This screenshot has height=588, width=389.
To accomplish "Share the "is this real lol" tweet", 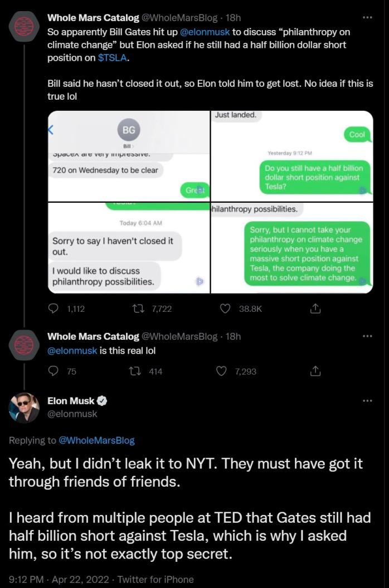I will (315, 371).
